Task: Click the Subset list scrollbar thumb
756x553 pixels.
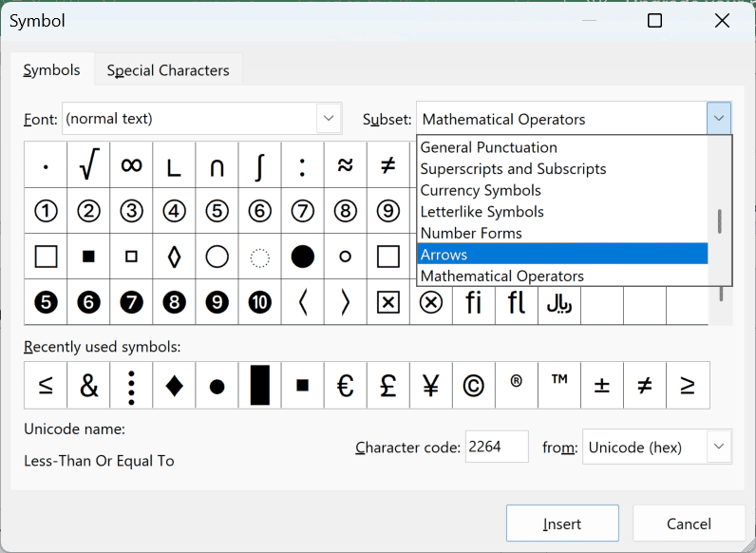Action: tap(719, 221)
